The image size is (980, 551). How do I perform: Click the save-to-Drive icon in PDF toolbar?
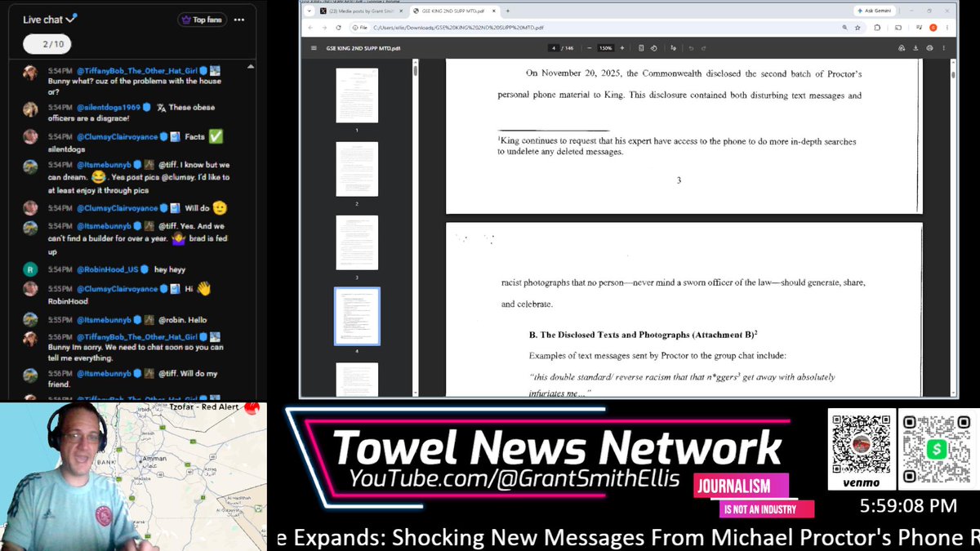901,48
